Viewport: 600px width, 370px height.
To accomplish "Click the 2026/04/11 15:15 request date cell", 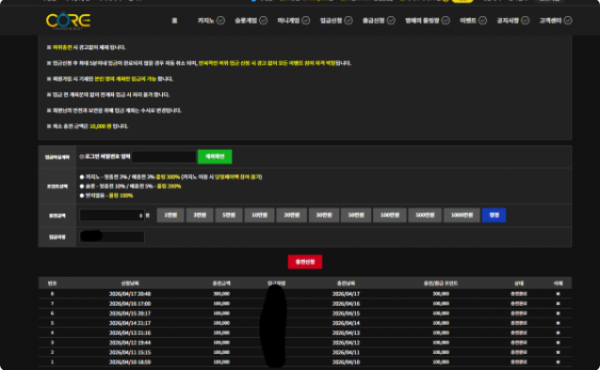I will pos(130,352).
